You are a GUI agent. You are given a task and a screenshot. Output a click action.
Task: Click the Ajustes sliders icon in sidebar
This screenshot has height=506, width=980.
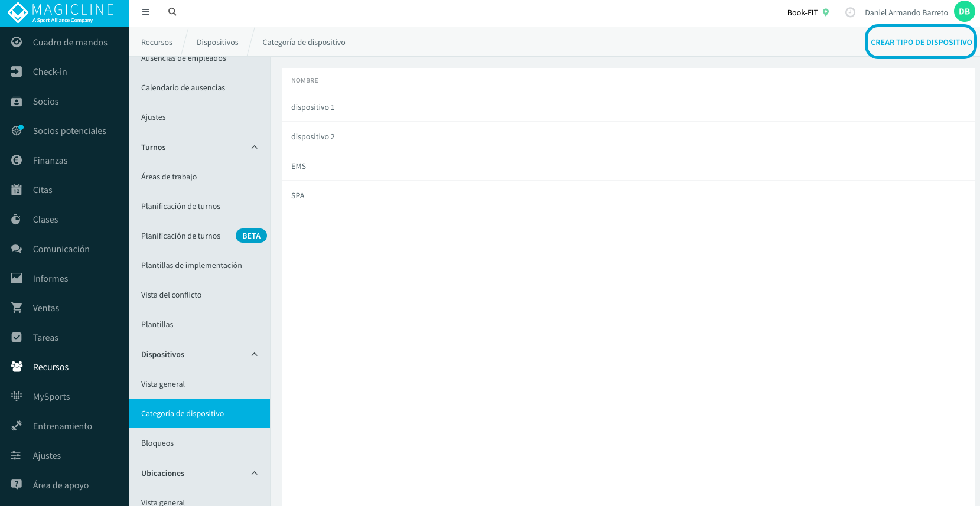pos(17,455)
